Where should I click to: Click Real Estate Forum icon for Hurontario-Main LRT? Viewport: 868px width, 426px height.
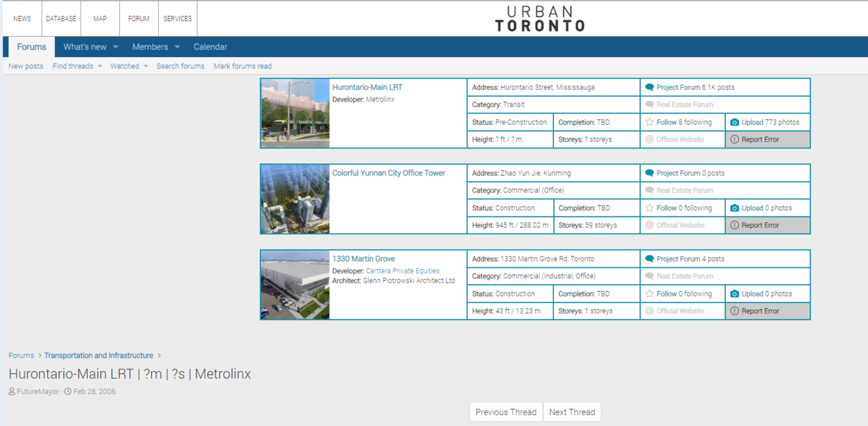click(x=650, y=104)
